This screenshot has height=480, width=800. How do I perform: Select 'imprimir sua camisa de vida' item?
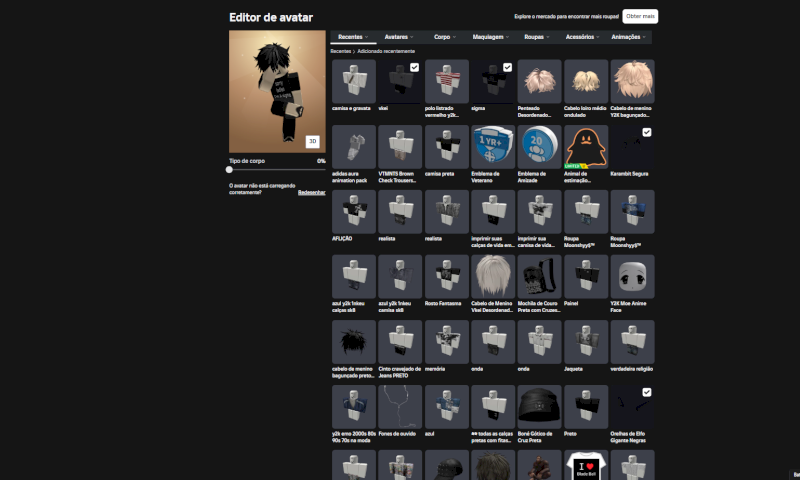[x=539, y=212]
